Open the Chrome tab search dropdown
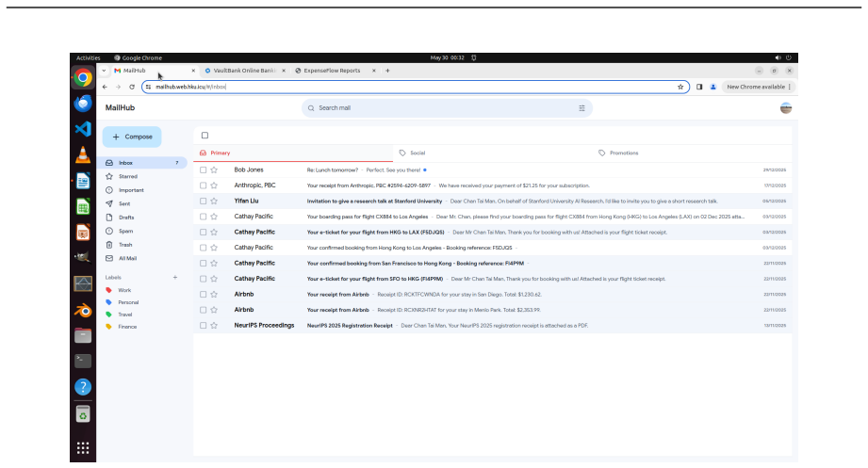Screen dimensions: 868x468 tap(104, 71)
